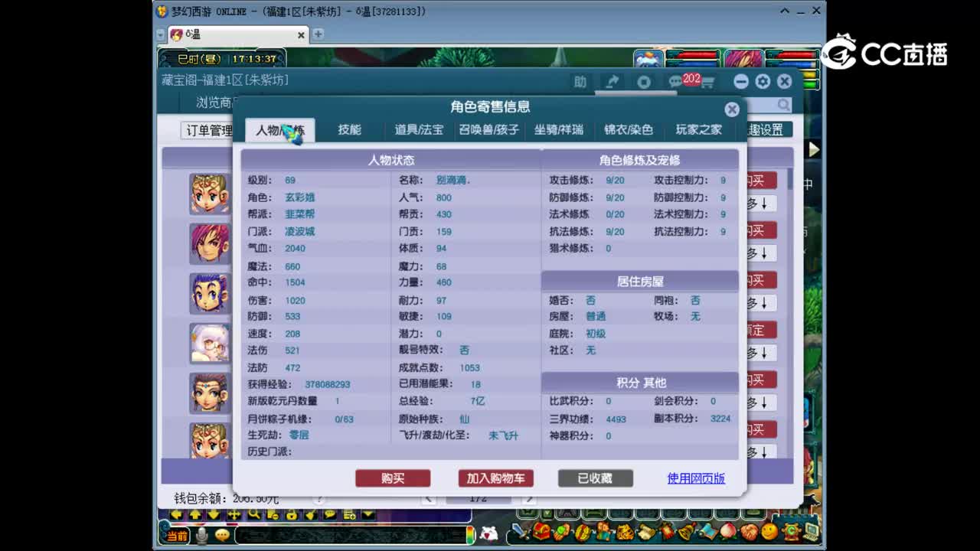Click the 三界功绩 value 4493
The width and height of the screenshot is (980, 551).
(616, 419)
